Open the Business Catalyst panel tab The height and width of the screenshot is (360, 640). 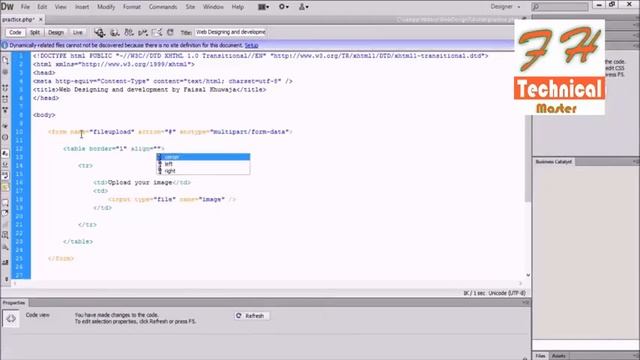click(x=553, y=162)
